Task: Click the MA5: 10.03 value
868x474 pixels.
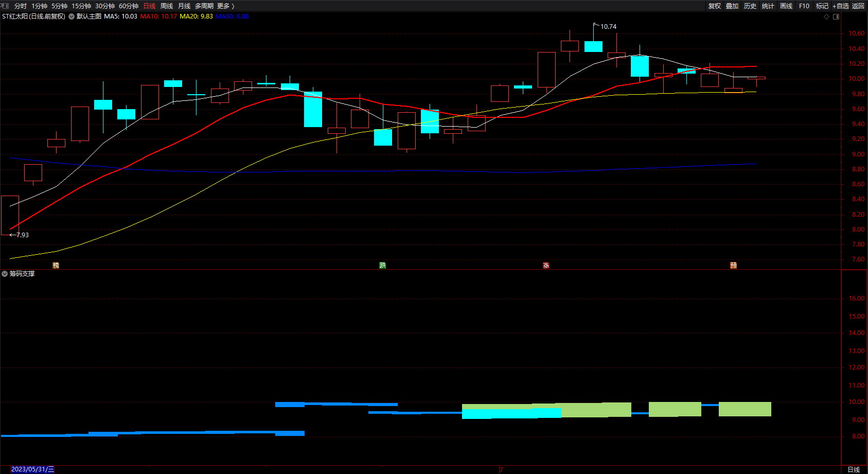Action: [121, 16]
